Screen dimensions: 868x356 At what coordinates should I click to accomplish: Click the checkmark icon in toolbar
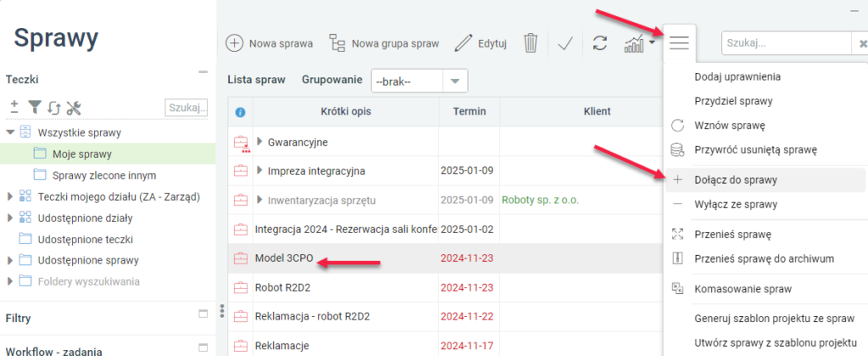565,44
